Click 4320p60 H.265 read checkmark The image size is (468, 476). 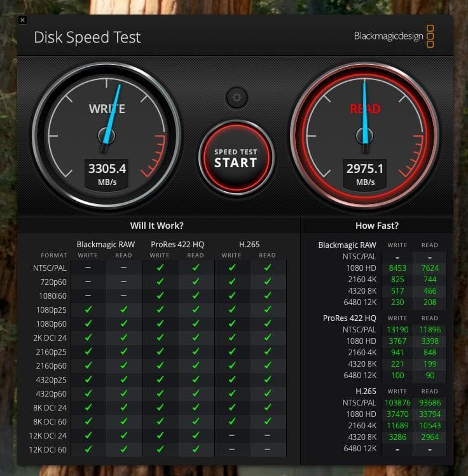click(268, 393)
